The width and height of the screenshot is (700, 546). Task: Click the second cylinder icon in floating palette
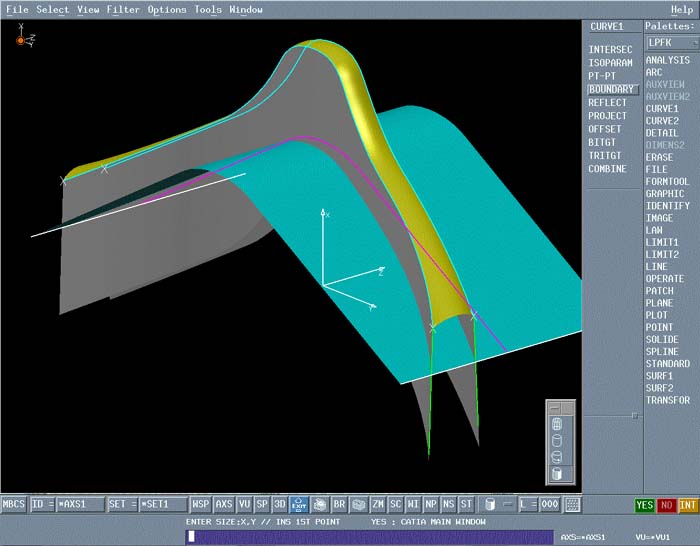point(556,440)
